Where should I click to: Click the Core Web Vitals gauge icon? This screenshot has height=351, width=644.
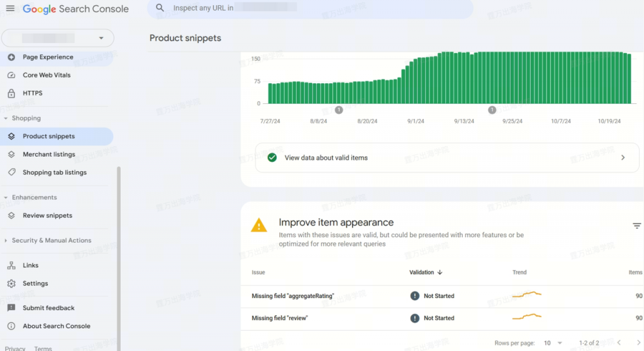tap(11, 75)
